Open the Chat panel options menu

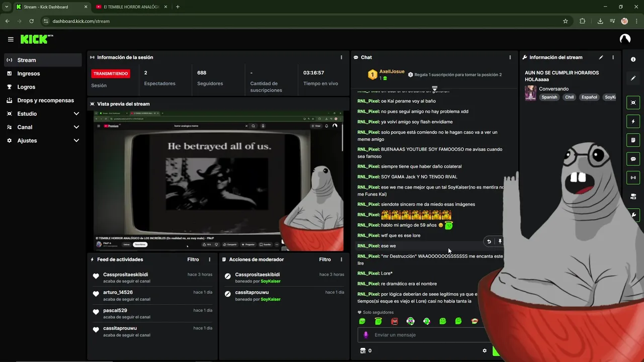click(510, 57)
